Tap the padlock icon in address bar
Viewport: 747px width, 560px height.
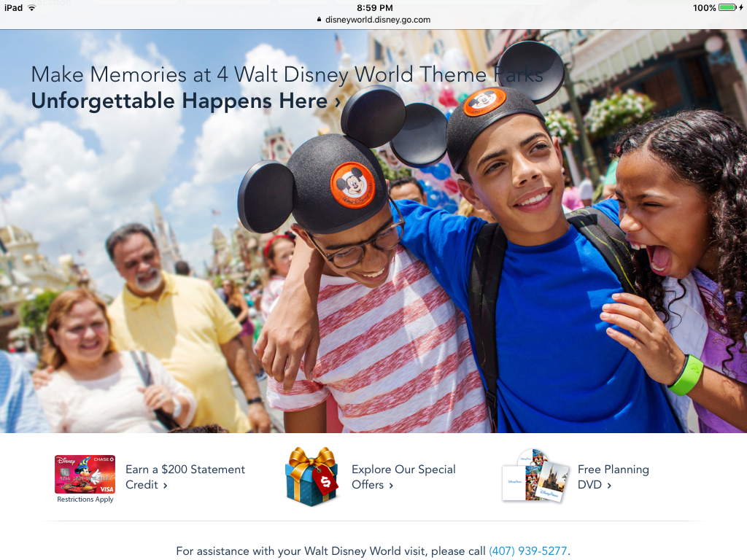click(320, 20)
